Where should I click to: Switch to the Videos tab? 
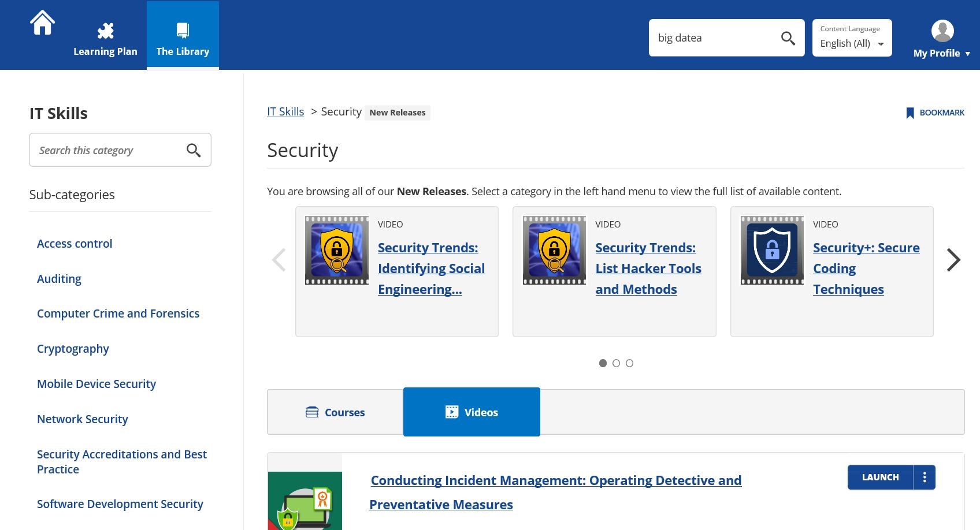click(x=472, y=412)
